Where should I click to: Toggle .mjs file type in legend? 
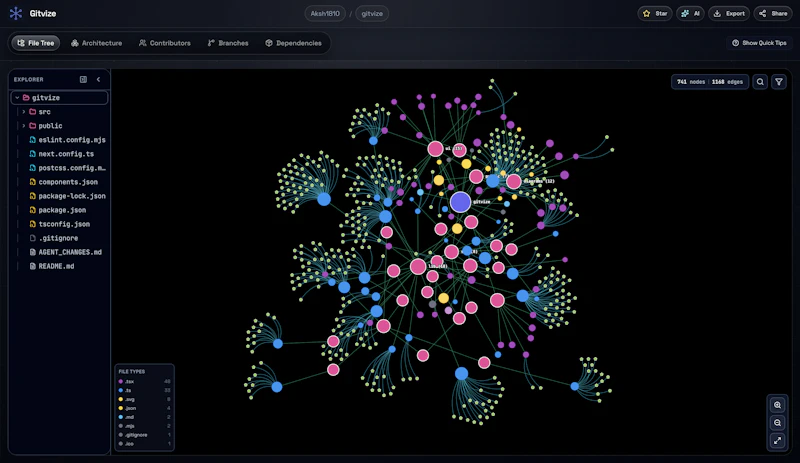click(x=144, y=426)
